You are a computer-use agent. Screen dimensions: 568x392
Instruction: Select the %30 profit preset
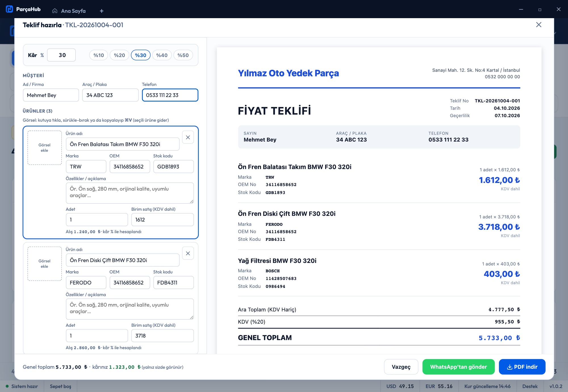pyautogui.click(x=141, y=55)
